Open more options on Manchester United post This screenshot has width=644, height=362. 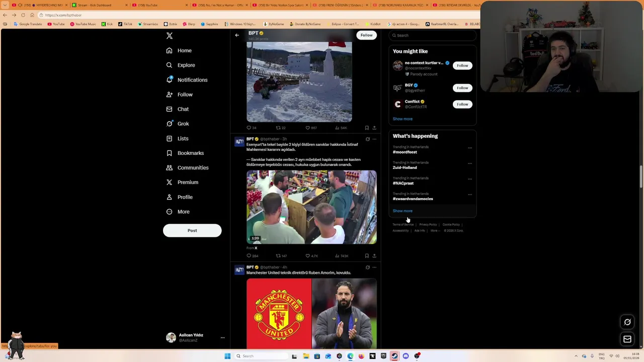[x=374, y=267]
